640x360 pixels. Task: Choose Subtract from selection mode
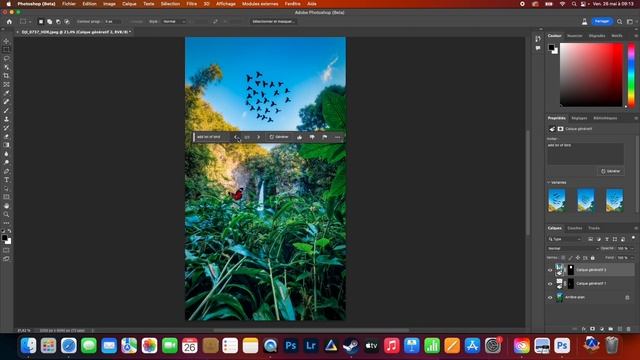[58, 22]
